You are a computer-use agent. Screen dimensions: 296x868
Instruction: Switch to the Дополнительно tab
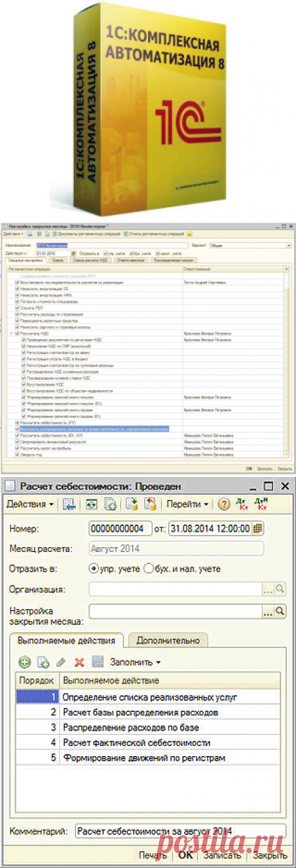pyautogui.click(x=169, y=640)
